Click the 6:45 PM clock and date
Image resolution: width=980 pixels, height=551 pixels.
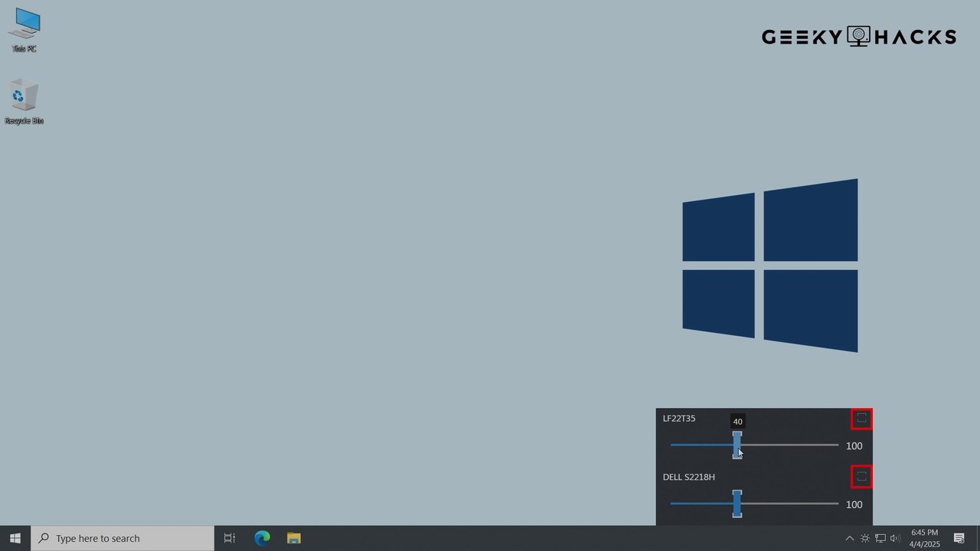[x=924, y=538]
